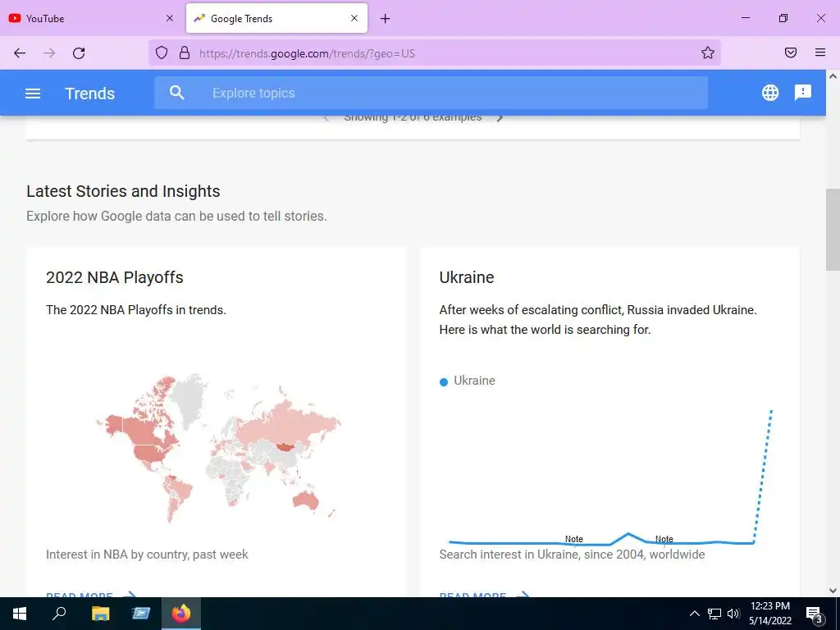Screen dimensions: 840x630
Task: Show site security padlock info
Action: 185,52
